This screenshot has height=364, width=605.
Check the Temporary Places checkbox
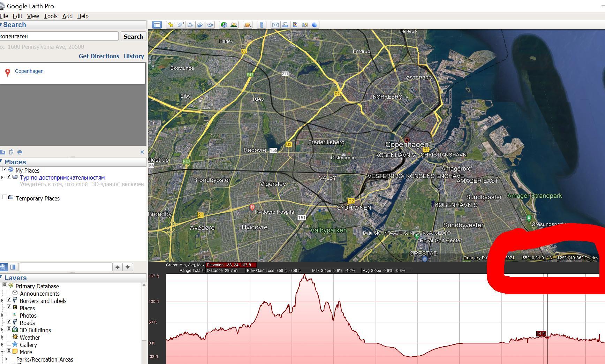point(5,197)
